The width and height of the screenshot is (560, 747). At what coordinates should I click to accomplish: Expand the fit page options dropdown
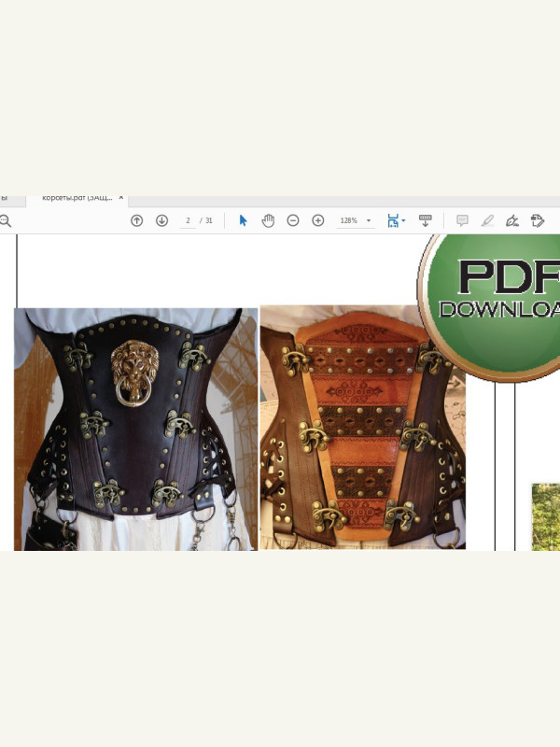[x=403, y=220]
